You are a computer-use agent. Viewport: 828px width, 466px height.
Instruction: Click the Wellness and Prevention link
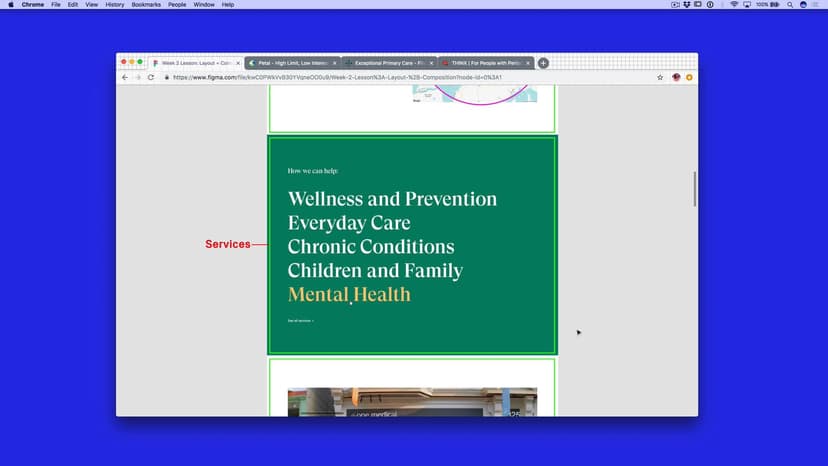(x=392, y=199)
